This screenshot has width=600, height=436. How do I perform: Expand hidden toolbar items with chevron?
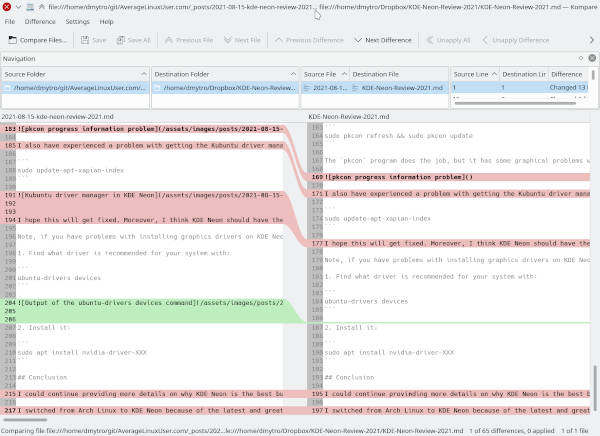point(592,40)
